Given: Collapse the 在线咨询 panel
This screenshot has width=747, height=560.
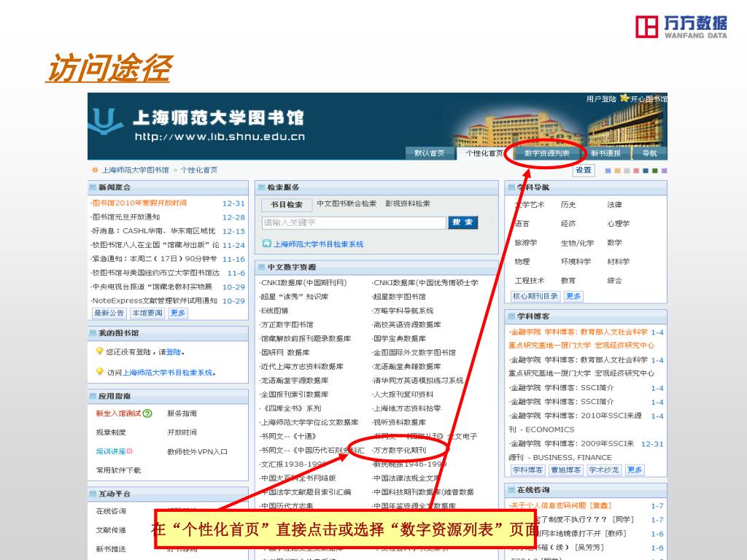Looking at the screenshot, I should pyautogui.click(x=511, y=489).
